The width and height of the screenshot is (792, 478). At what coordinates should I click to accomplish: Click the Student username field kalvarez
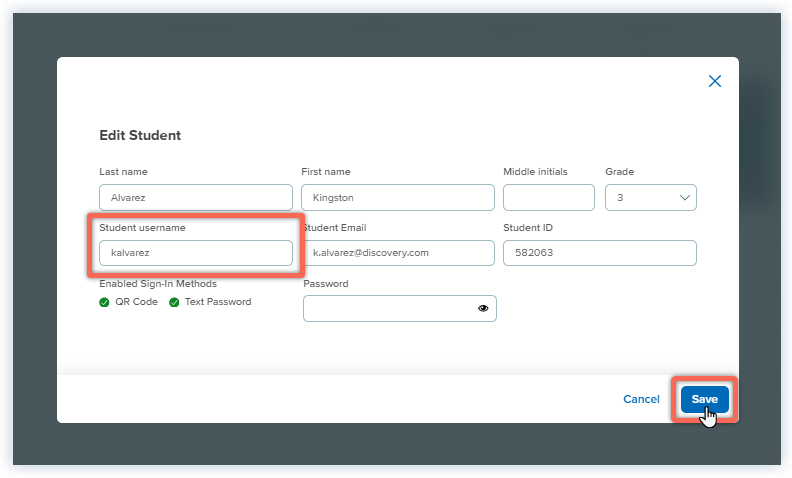click(x=195, y=253)
